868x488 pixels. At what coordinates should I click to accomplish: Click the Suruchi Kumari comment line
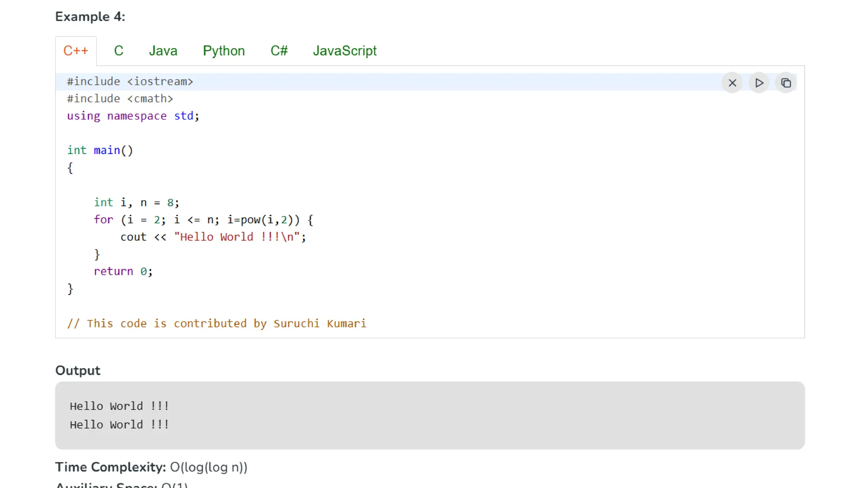217,324
